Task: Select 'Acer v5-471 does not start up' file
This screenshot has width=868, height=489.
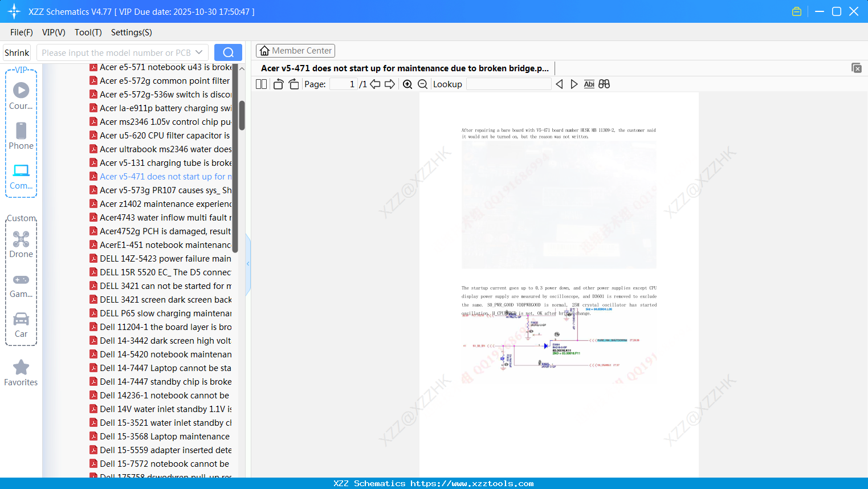Action: [x=161, y=177]
